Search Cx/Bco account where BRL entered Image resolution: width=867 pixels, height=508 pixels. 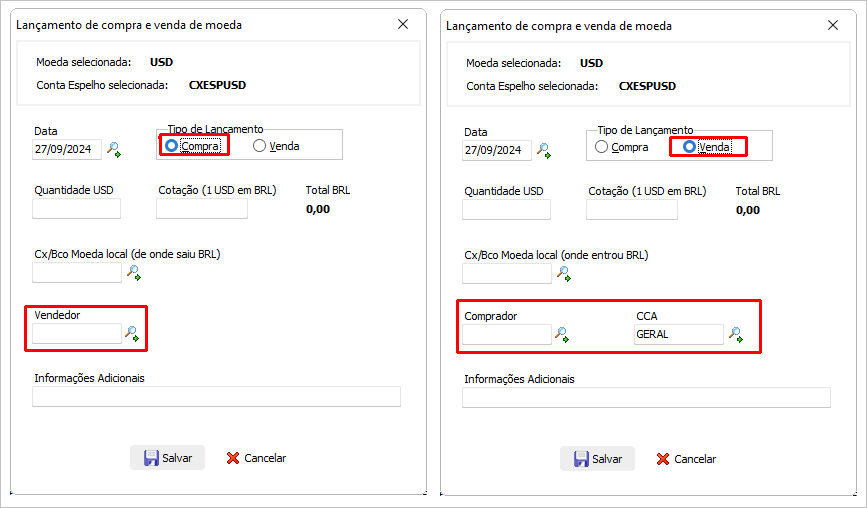click(564, 274)
